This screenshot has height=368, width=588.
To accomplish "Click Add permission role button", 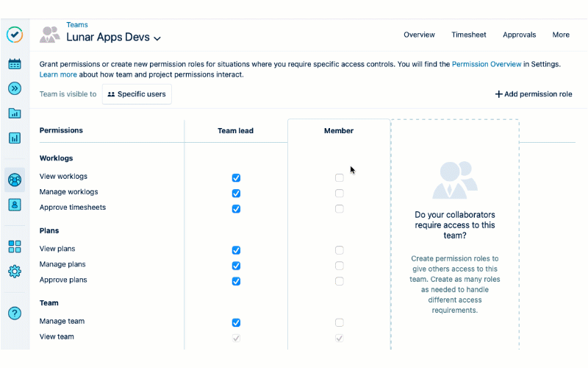I will tap(533, 94).
